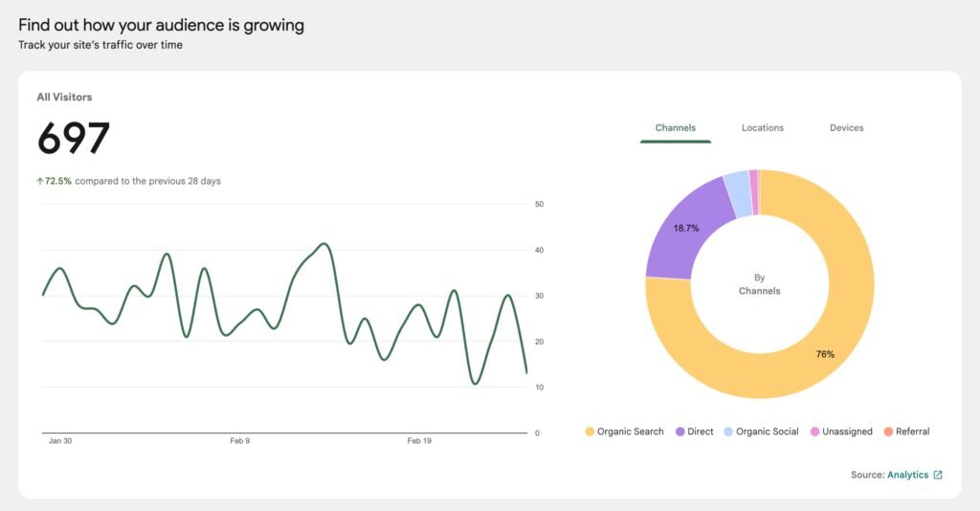Click the 697 All Visitors total
The width and height of the screenshot is (980, 511).
point(74,139)
